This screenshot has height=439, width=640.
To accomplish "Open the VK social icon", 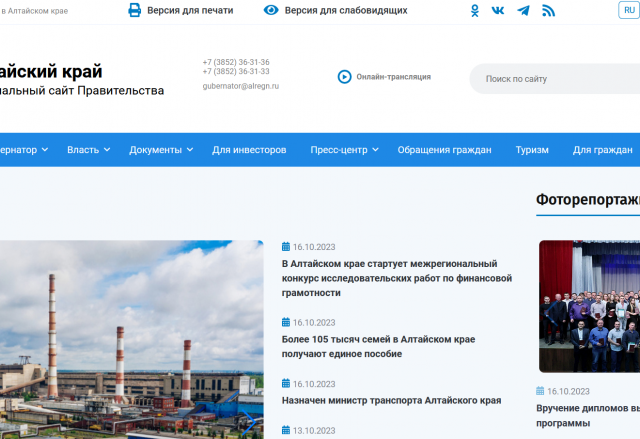I will point(498,11).
